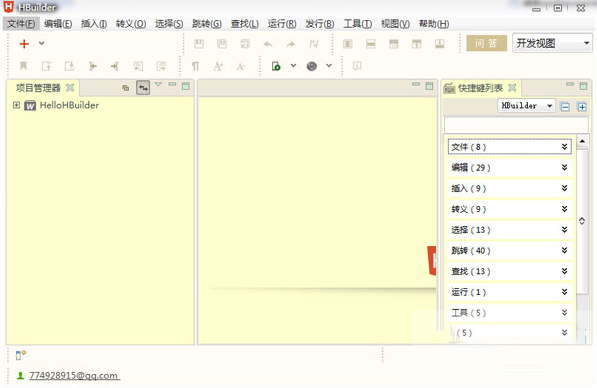Viewport: 597px width, 388px height.
Task: Click the collapse all minus icon in shortcuts panel
Action: (x=565, y=107)
